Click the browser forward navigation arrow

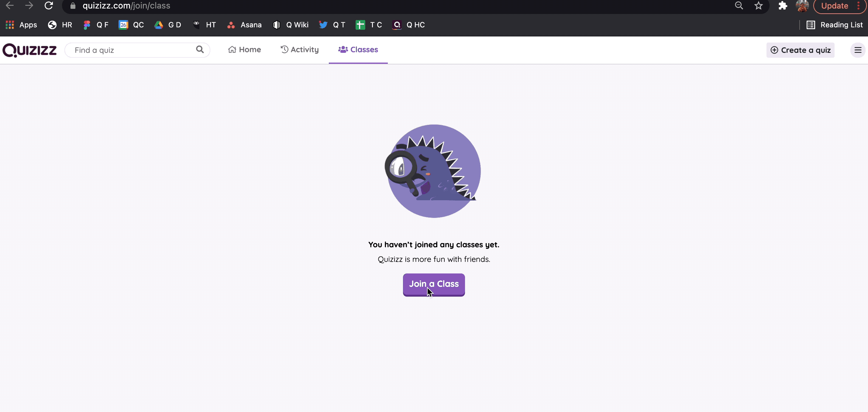click(x=29, y=5)
